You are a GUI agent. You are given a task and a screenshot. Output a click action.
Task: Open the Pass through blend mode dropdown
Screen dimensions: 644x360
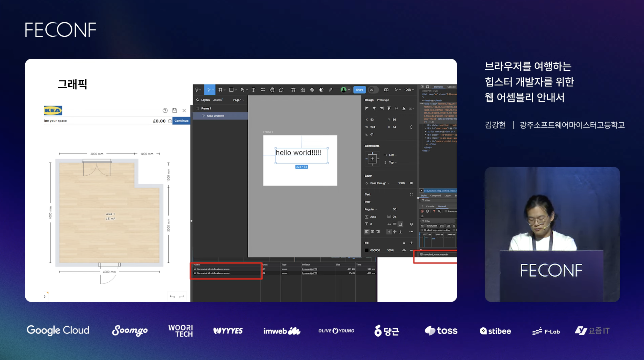[379, 183]
